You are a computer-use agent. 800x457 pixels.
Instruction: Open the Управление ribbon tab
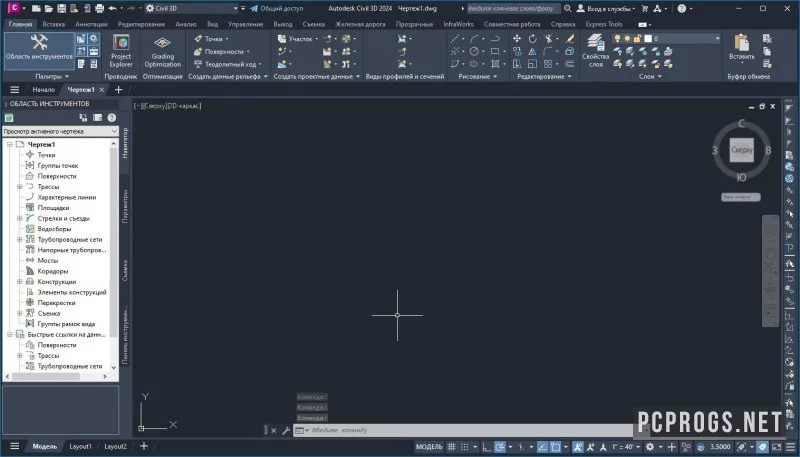tap(245, 24)
